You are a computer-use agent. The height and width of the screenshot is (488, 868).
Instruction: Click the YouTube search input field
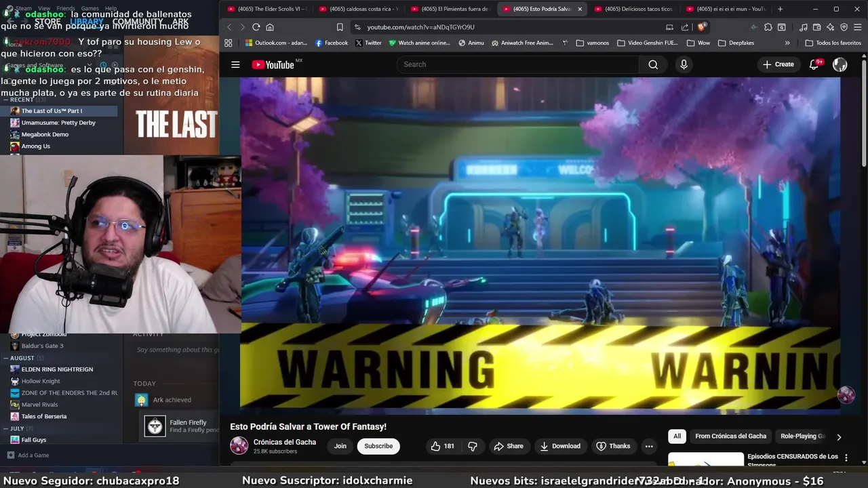point(518,64)
